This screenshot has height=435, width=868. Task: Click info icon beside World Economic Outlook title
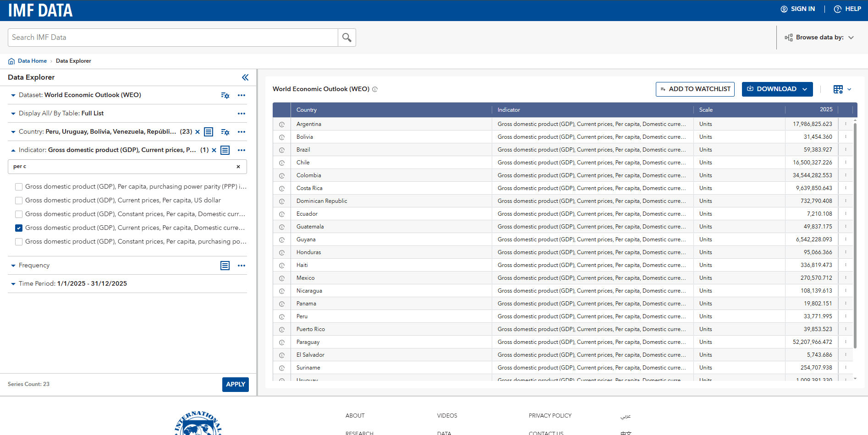(x=375, y=89)
